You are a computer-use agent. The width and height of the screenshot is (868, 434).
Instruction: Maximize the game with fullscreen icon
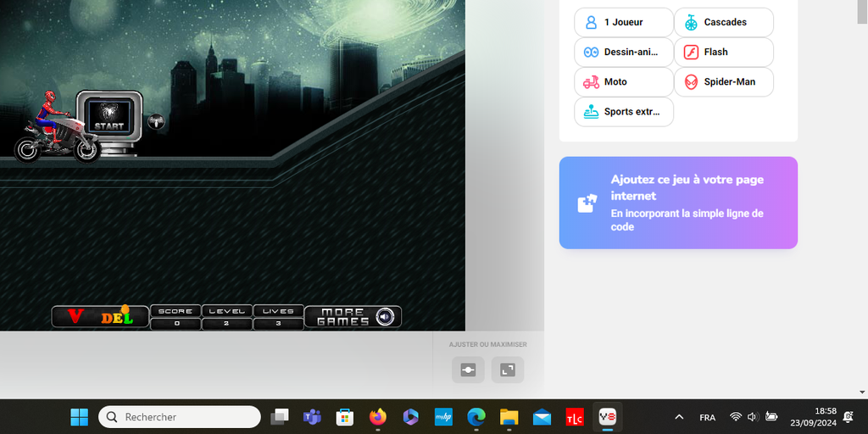coord(508,370)
